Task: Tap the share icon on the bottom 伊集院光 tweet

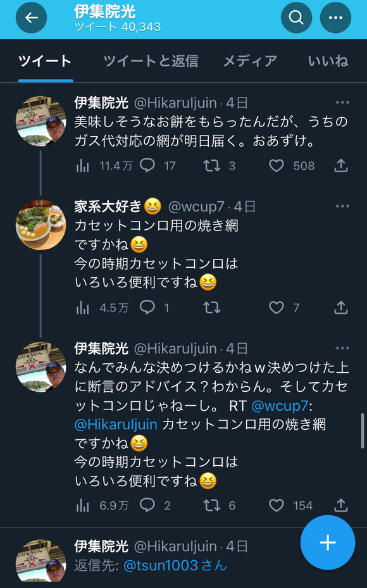Action: pos(340,506)
